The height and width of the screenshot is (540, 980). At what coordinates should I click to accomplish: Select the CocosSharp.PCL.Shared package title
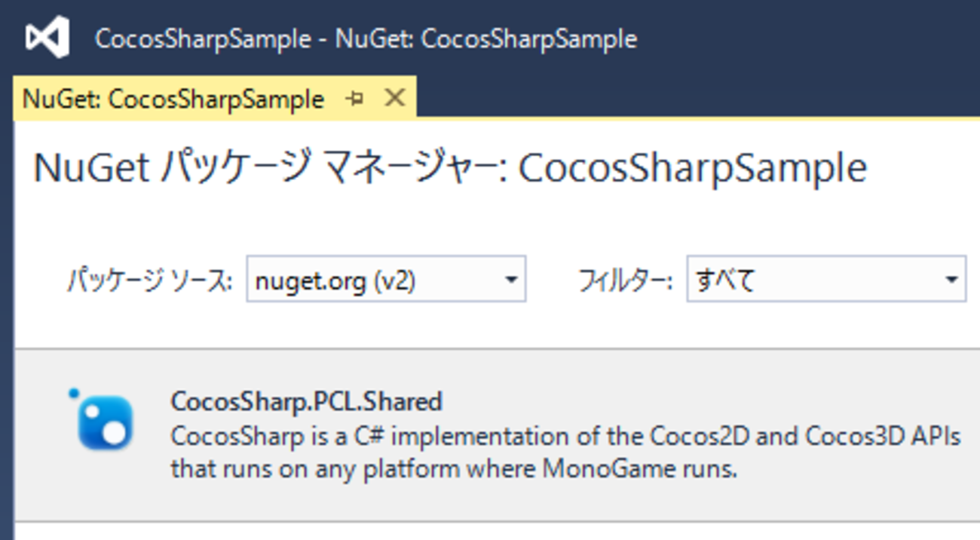tap(306, 401)
